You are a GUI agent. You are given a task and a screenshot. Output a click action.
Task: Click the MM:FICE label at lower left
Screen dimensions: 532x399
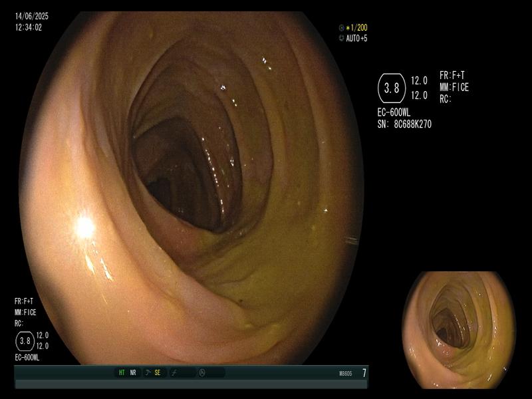(x=25, y=313)
